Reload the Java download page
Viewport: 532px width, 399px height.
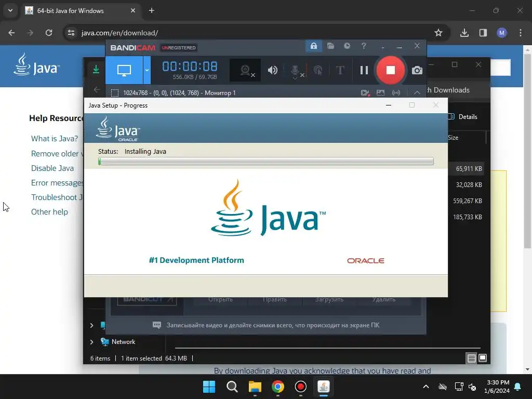49,33
